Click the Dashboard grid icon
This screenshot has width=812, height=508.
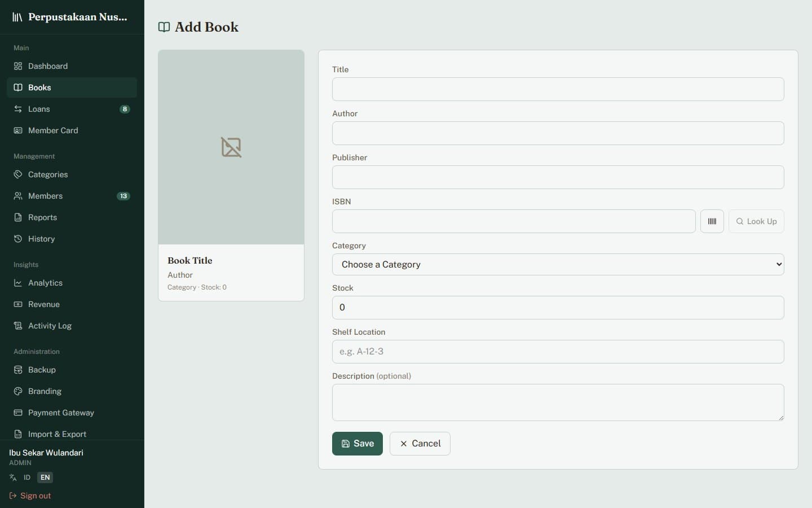(18, 66)
